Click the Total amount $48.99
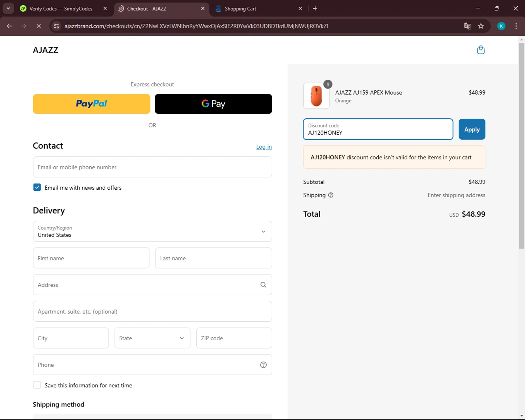 point(473,214)
